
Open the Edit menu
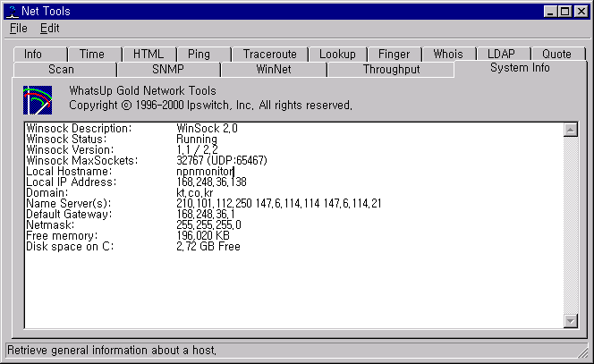[x=49, y=29]
